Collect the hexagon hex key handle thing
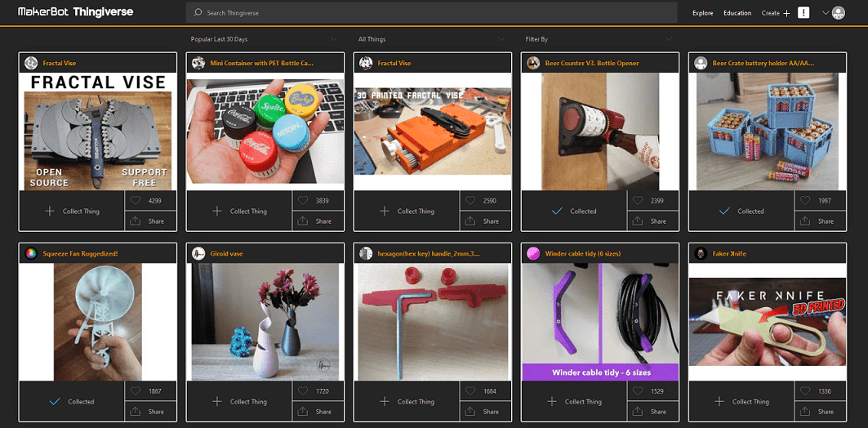Viewport: 868px width, 428px height. (x=407, y=401)
